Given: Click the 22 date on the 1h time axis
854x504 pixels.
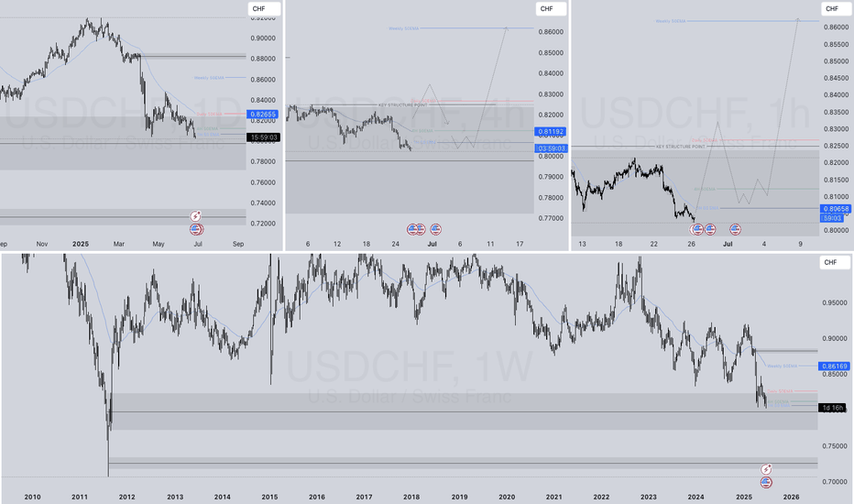Looking at the screenshot, I should (x=653, y=244).
